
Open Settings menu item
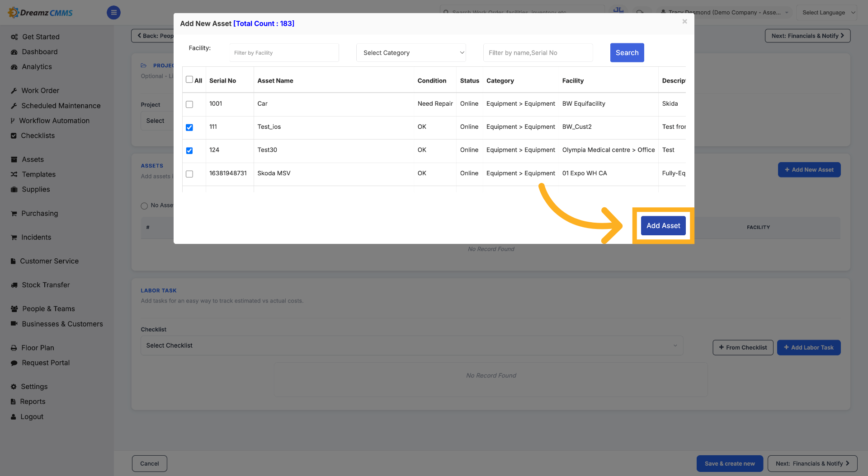click(34, 387)
